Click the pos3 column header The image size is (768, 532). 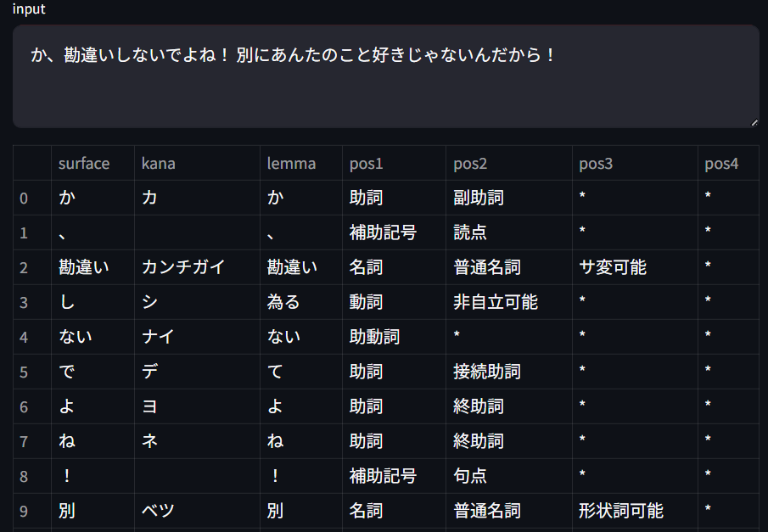coord(636,163)
